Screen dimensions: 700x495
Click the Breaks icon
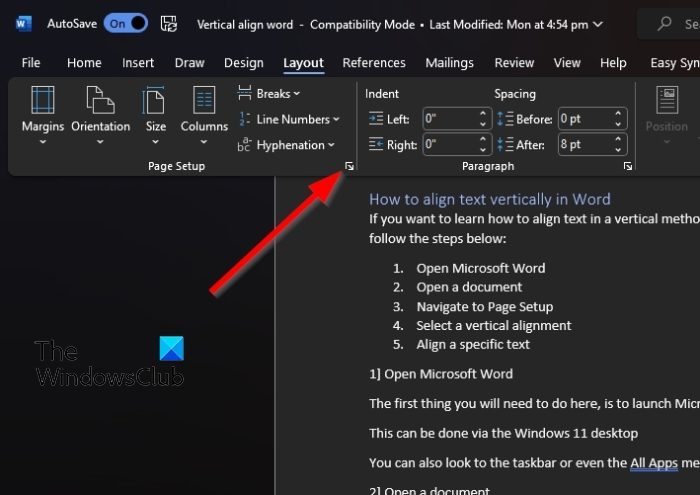[244, 93]
